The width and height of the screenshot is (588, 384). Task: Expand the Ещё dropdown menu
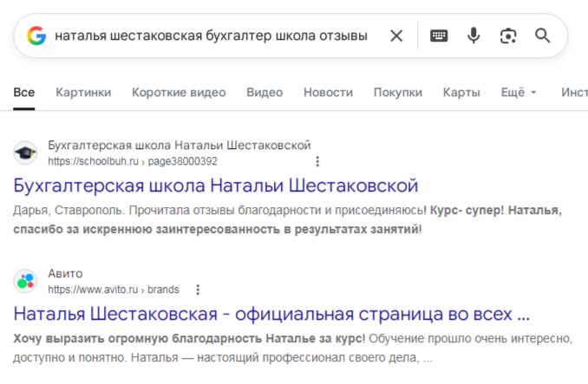(x=519, y=92)
